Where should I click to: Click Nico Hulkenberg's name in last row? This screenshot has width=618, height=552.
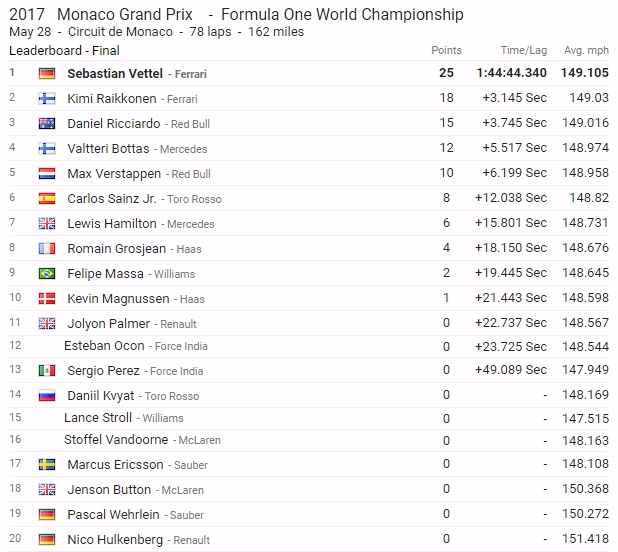(116, 539)
